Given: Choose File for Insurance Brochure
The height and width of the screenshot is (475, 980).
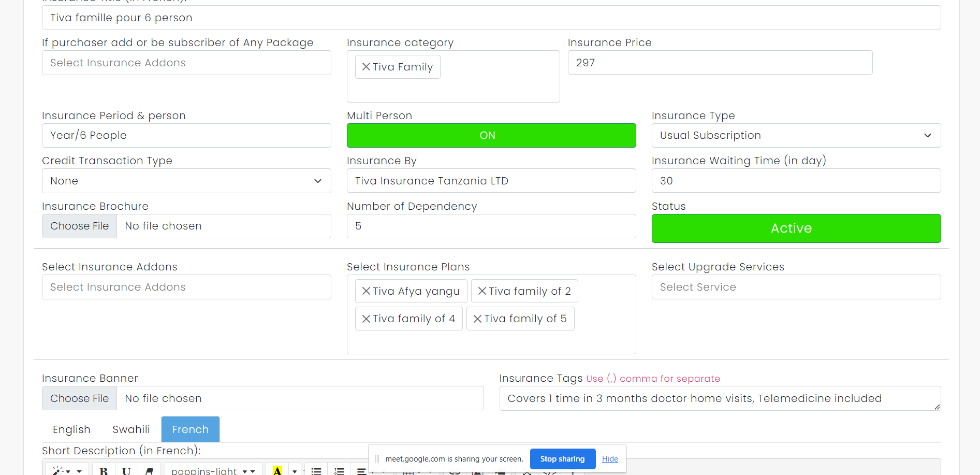Looking at the screenshot, I should coord(80,226).
